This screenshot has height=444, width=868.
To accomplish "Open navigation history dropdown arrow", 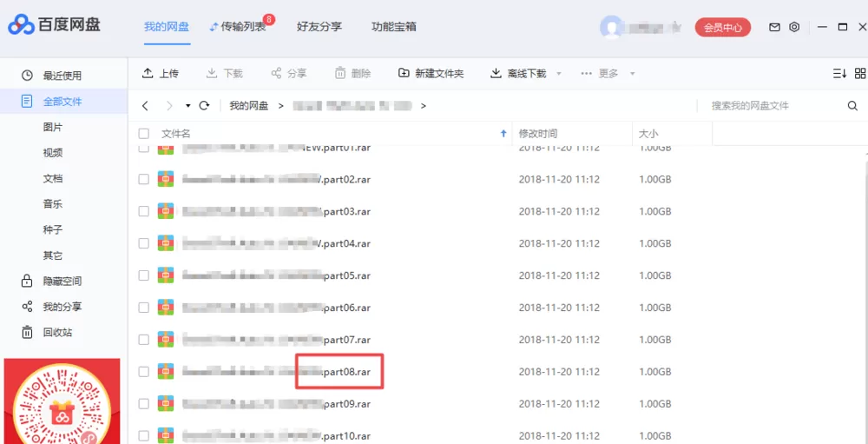I will click(x=187, y=105).
